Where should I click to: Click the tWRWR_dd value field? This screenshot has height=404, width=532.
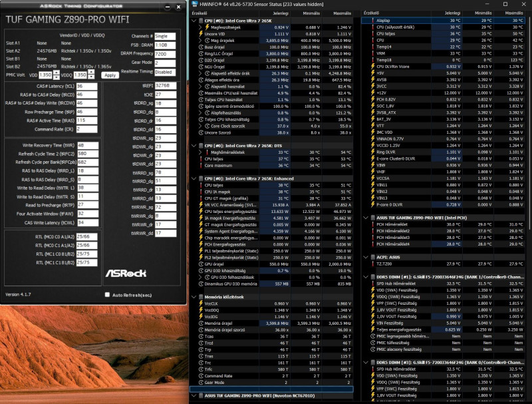[x=166, y=233]
